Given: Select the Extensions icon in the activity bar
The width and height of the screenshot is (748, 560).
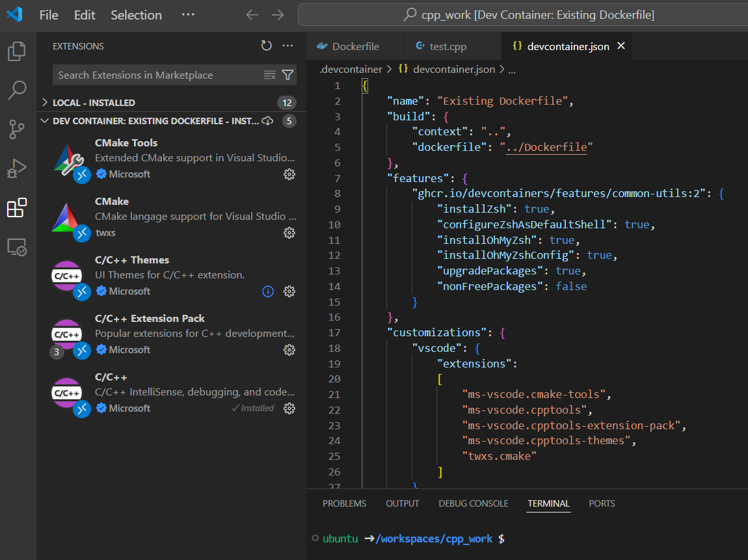Looking at the screenshot, I should 18,208.
